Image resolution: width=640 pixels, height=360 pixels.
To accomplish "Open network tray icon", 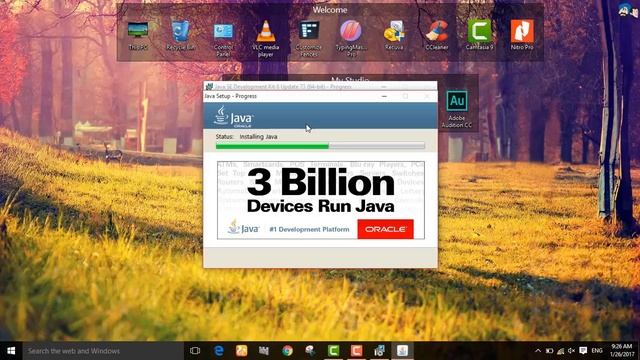I will 561,351.
